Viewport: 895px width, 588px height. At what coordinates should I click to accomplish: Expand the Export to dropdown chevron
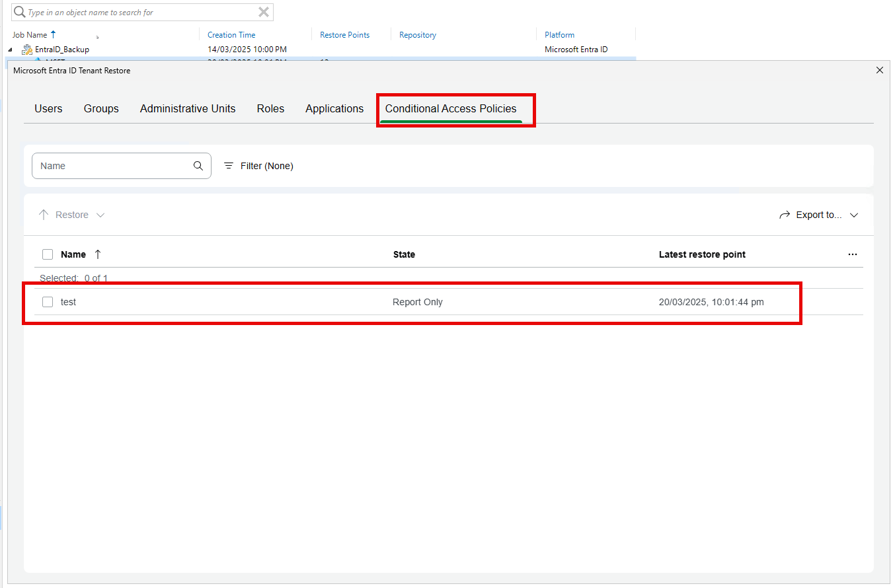tap(853, 215)
